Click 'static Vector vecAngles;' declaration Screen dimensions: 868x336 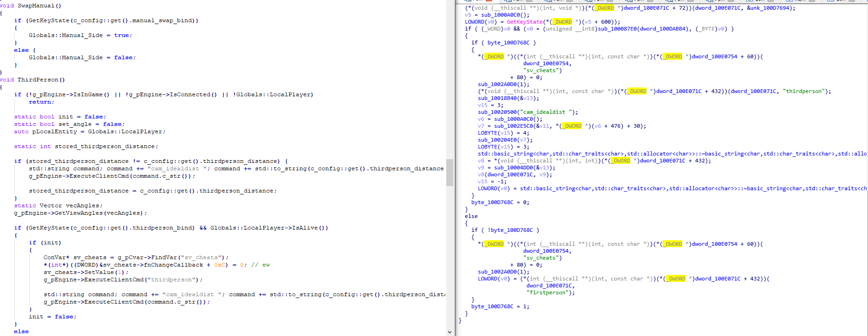pos(58,205)
